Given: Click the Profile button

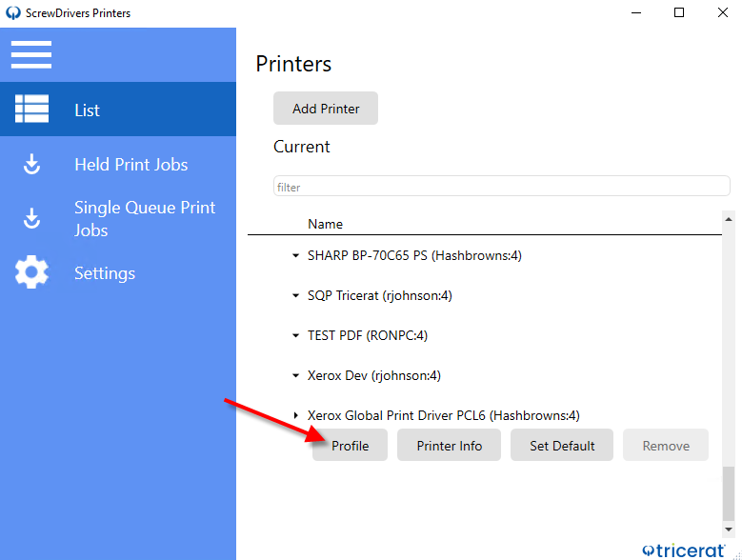Looking at the screenshot, I should (350, 445).
